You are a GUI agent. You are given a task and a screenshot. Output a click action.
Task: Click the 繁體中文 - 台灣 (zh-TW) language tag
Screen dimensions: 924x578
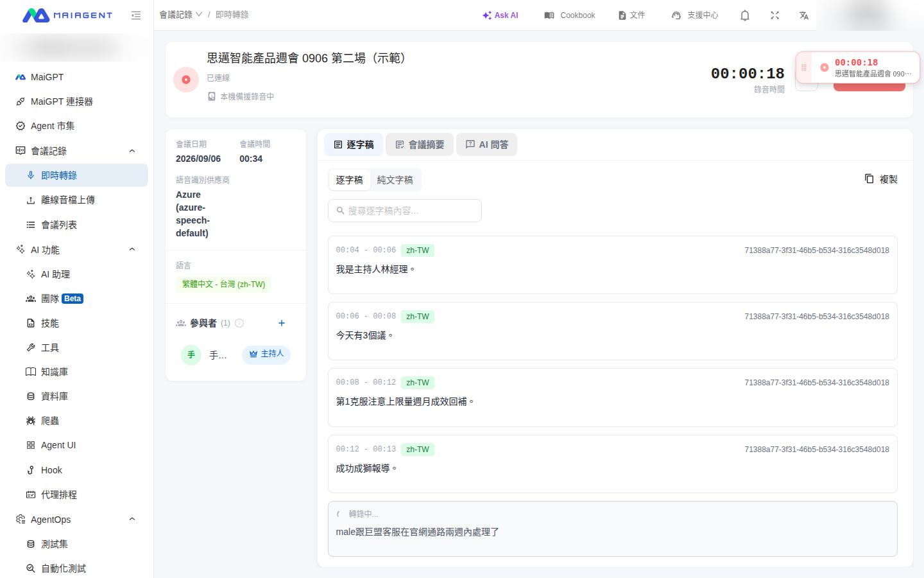pos(223,285)
